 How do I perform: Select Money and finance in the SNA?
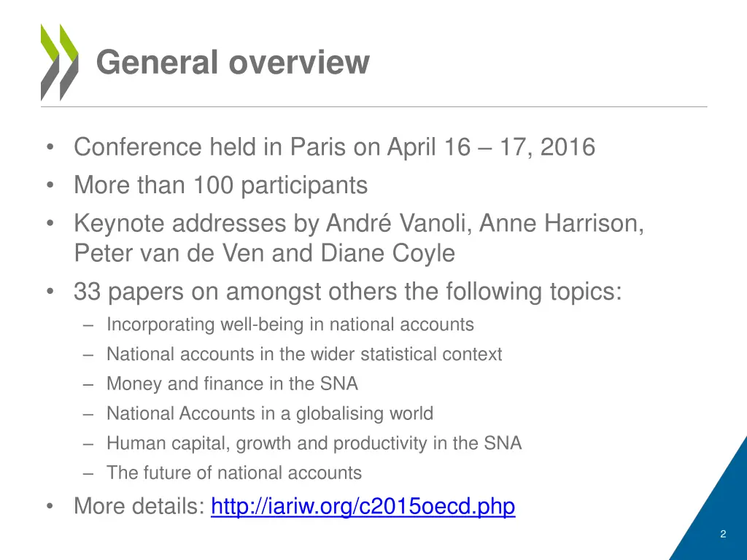click(232, 384)
